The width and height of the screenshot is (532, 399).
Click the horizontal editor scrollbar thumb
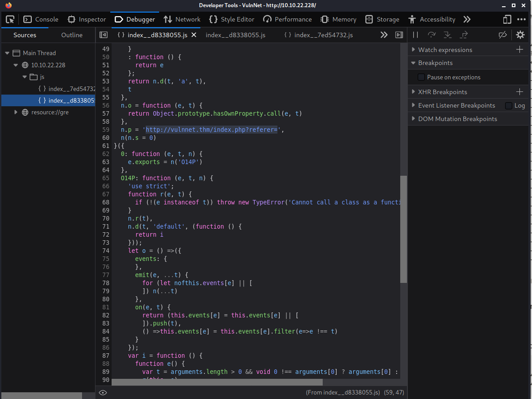point(217,382)
